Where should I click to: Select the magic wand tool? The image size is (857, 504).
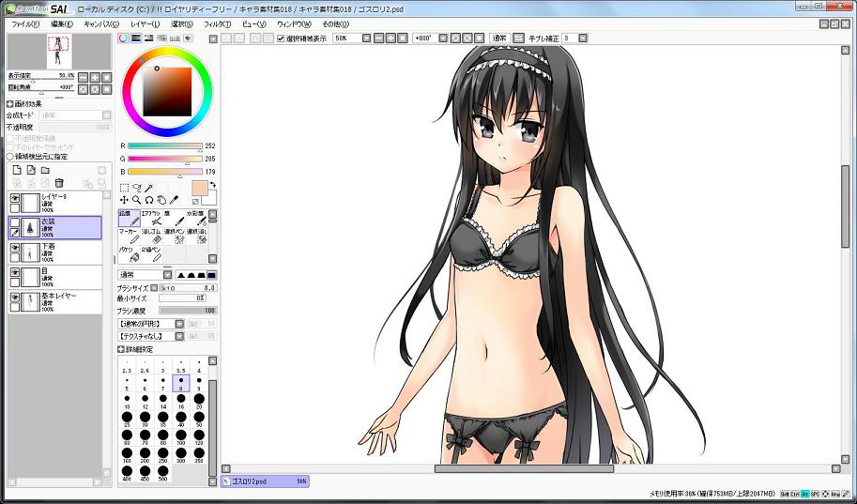point(148,188)
